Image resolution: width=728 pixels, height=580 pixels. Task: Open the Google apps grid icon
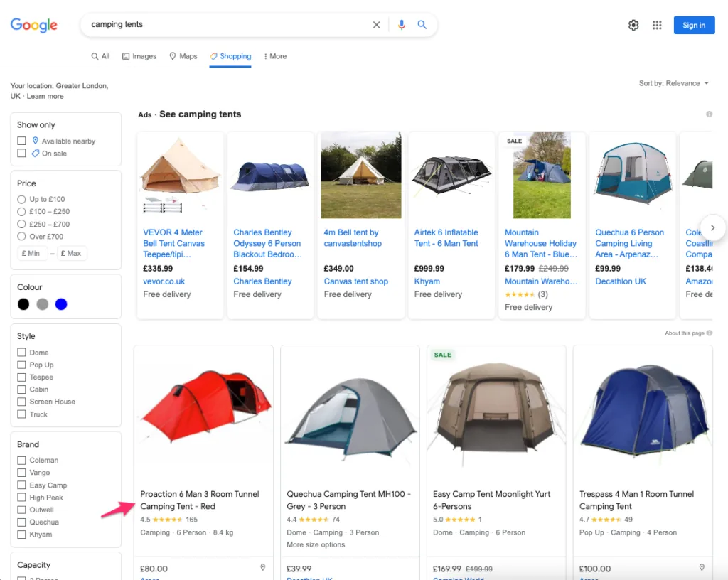(657, 26)
